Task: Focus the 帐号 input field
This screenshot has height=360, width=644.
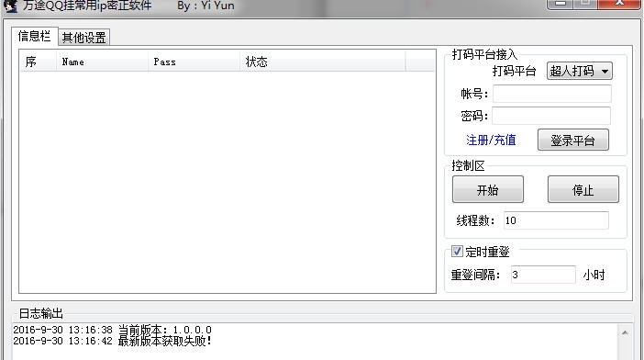Action: pyautogui.click(x=552, y=94)
